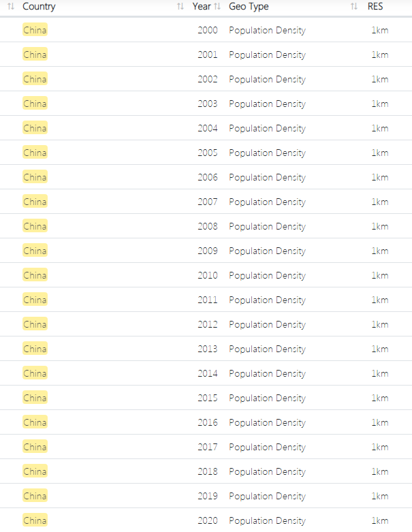412x532 pixels.
Task: Click the Country column header
Action: pos(39,6)
